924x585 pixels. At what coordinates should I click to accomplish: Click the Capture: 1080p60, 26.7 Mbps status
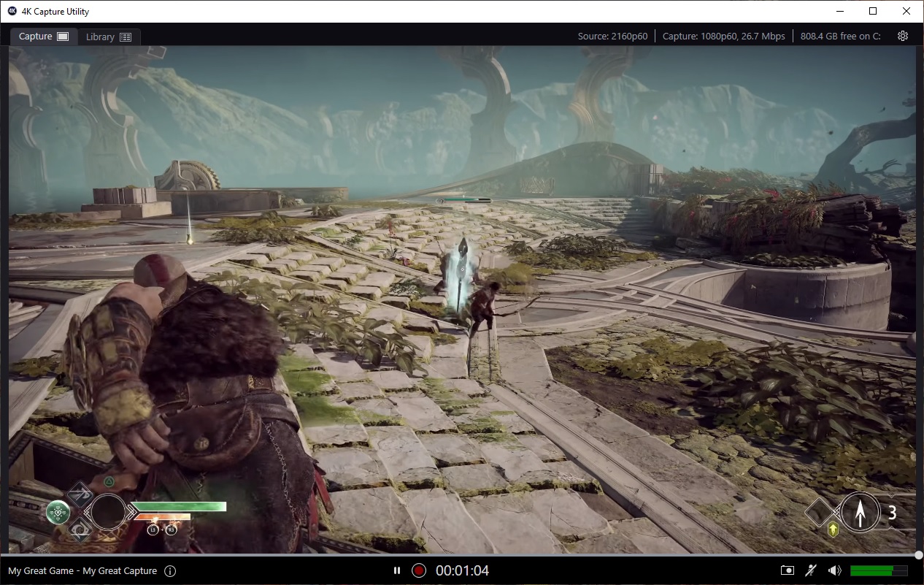(724, 36)
